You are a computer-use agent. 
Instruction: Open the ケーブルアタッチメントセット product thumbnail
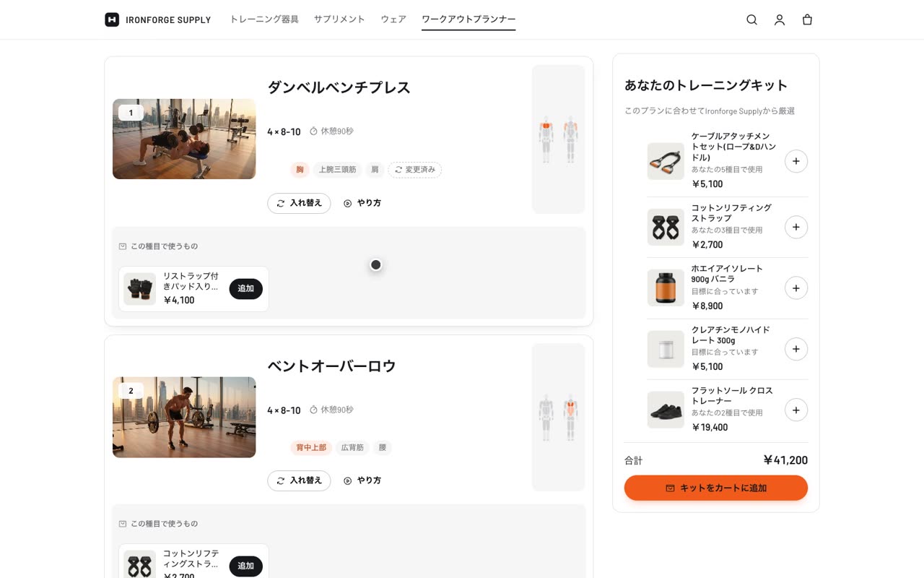(x=666, y=161)
